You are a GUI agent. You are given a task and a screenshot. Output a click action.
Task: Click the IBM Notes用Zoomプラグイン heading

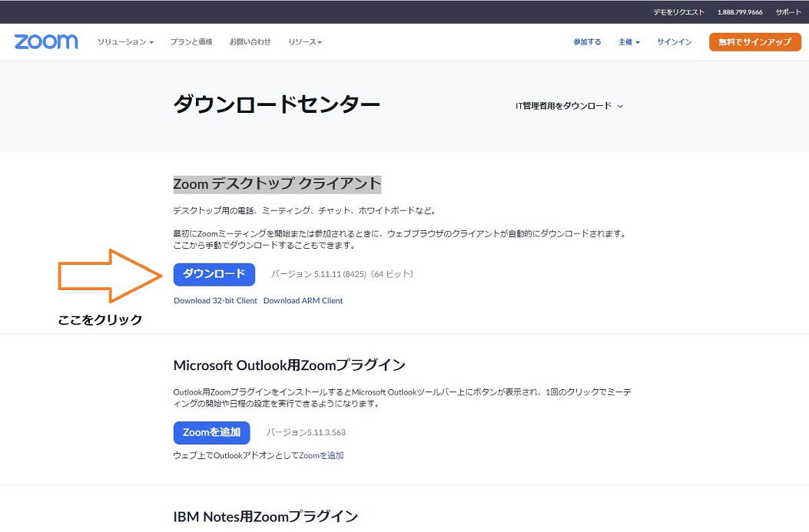coord(266,516)
